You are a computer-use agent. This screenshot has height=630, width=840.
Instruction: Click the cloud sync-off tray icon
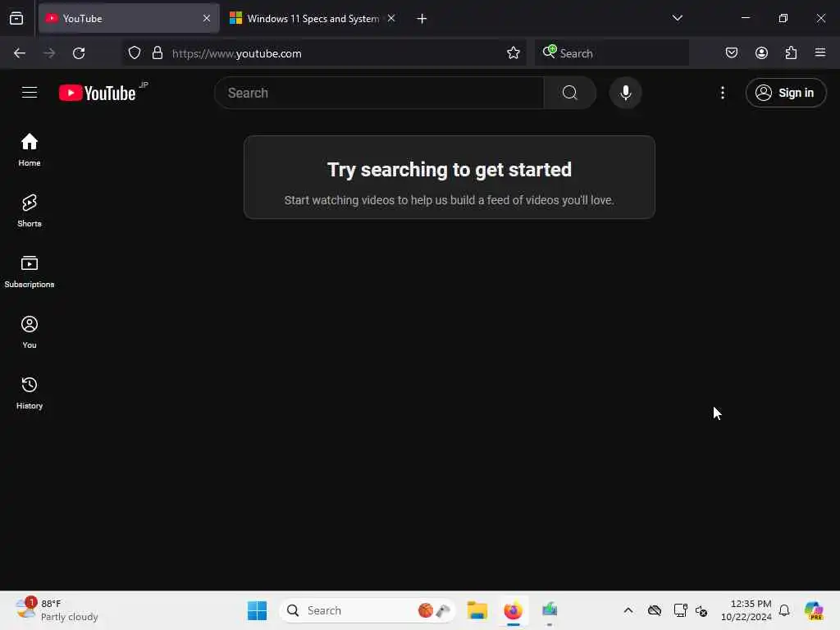pos(655,610)
